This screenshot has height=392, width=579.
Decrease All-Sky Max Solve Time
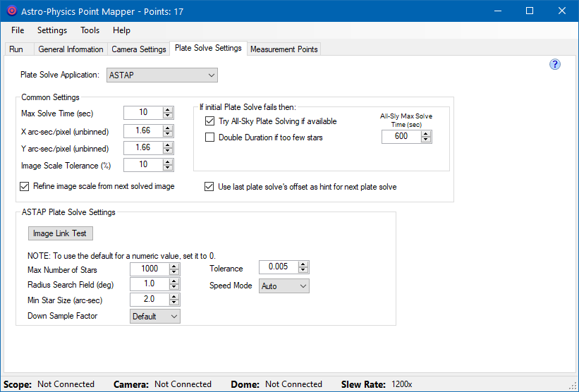[426, 140]
